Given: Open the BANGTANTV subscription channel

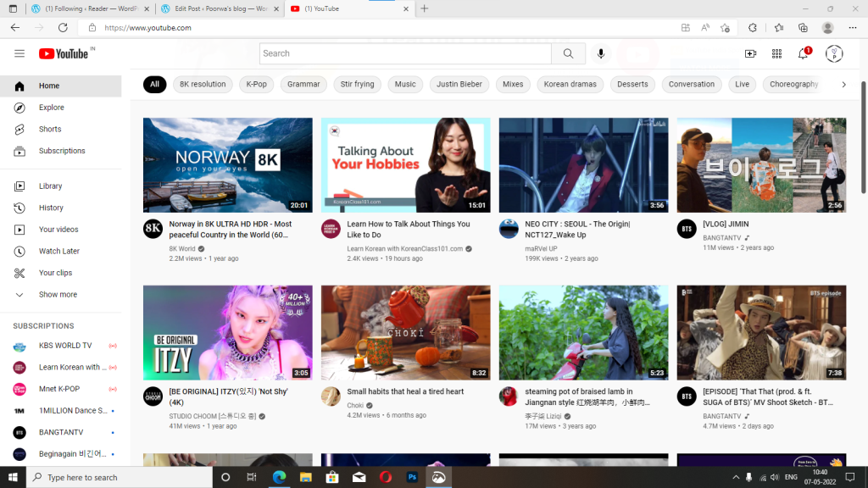Looking at the screenshot, I should [x=61, y=432].
